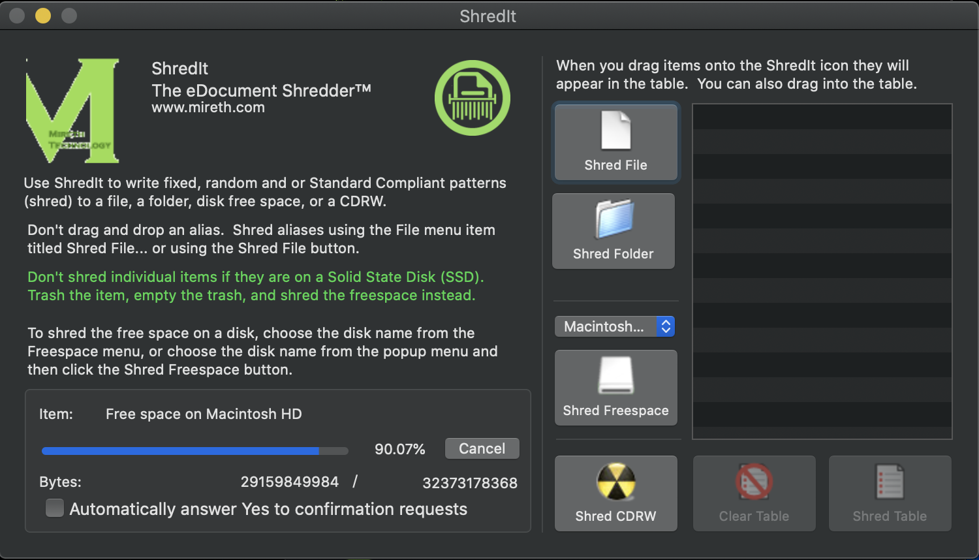Click the Shred Folder icon
This screenshot has width=979, height=560.
pyautogui.click(x=614, y=219)
